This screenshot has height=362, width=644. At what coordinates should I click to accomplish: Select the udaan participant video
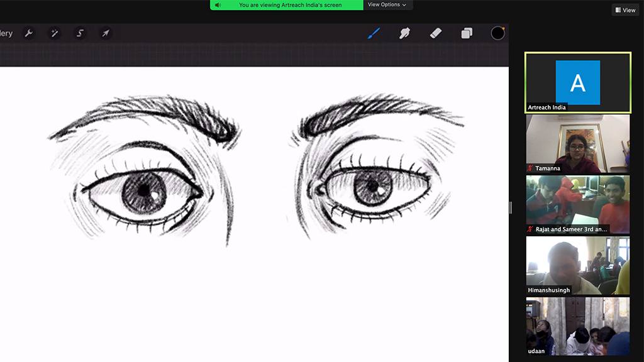coord(577,326)
